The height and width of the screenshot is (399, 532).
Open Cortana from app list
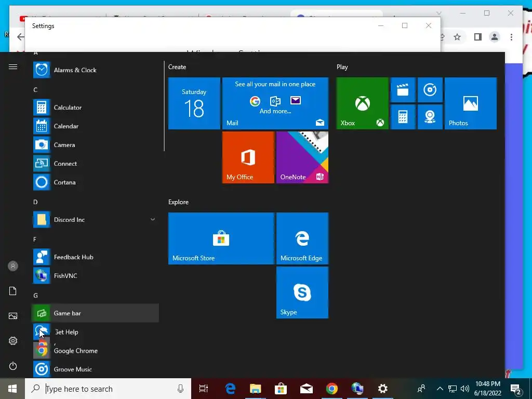tap(95, 182)
